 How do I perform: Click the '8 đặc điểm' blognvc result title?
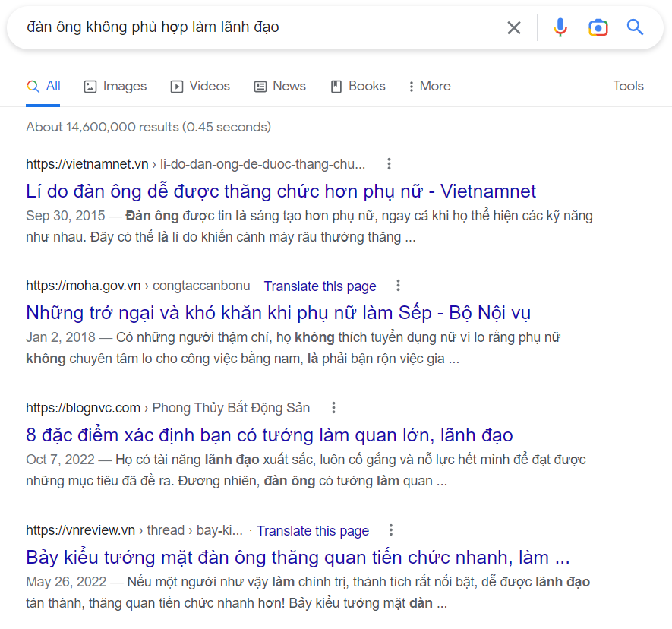[x=269, y=435]
